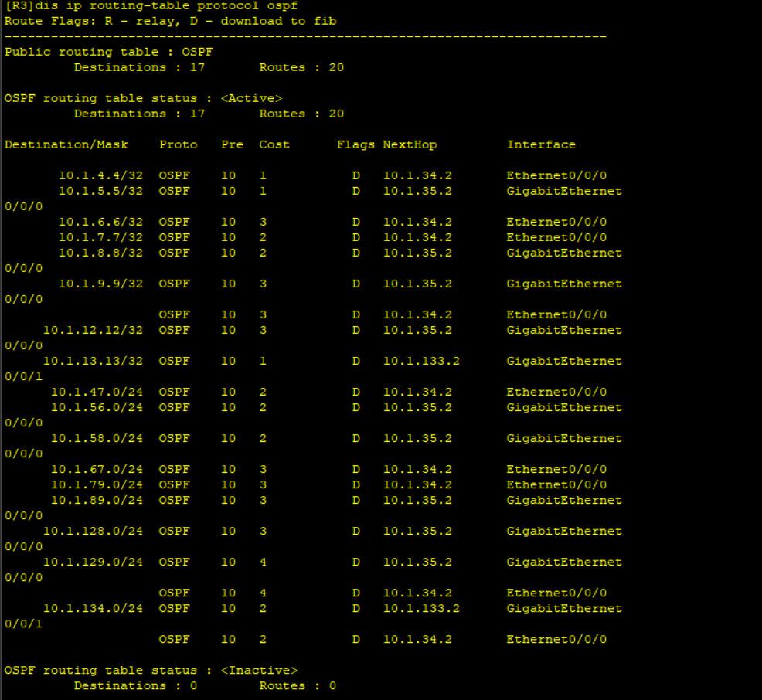The width and height of the screenshot is (762, 700).
Task: Click destination 10.1.47.0/24
Action: (x=97, y=392)
